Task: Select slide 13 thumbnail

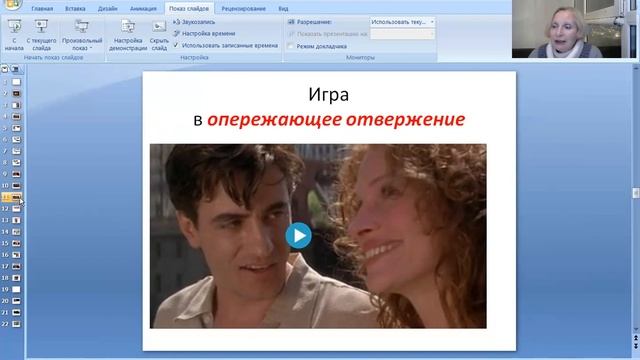Action: coord(16,220)
